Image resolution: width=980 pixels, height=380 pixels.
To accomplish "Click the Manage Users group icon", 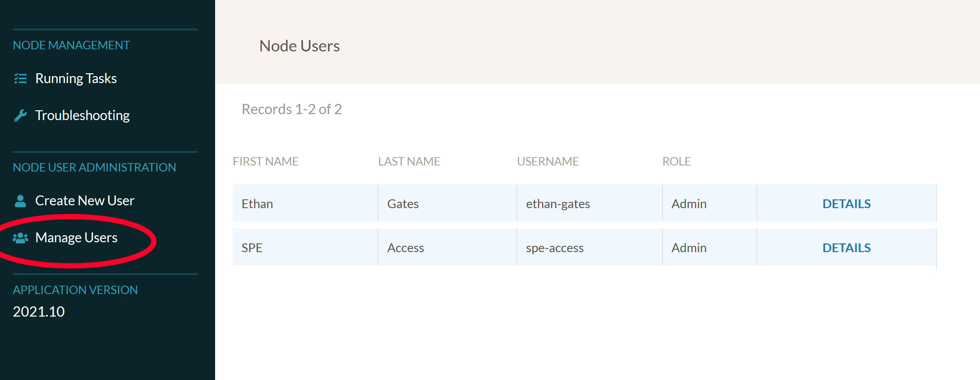I will coord(20,238).
